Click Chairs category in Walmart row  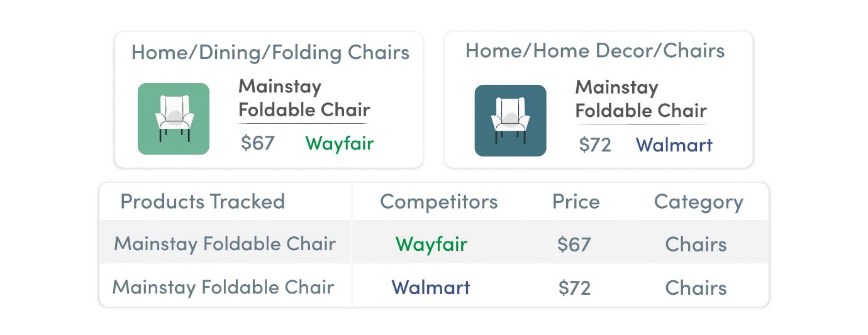(696, 288)
